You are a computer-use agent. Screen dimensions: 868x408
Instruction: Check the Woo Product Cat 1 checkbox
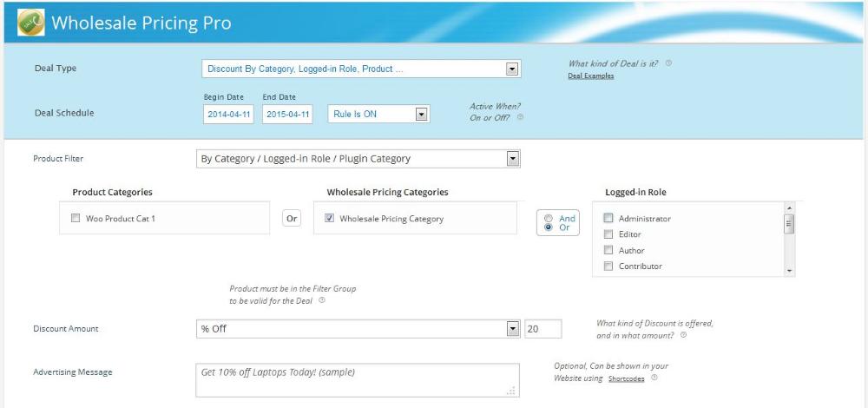tap(76, 218)
